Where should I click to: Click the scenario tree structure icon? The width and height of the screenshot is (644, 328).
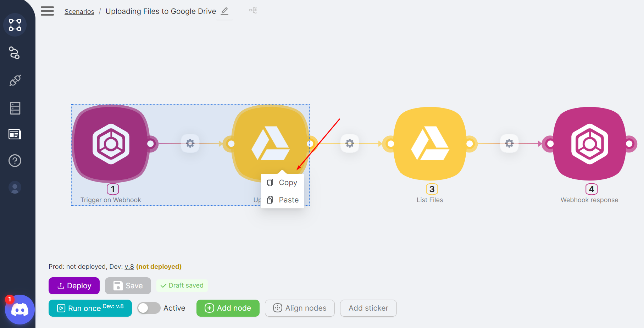[253, 10]
